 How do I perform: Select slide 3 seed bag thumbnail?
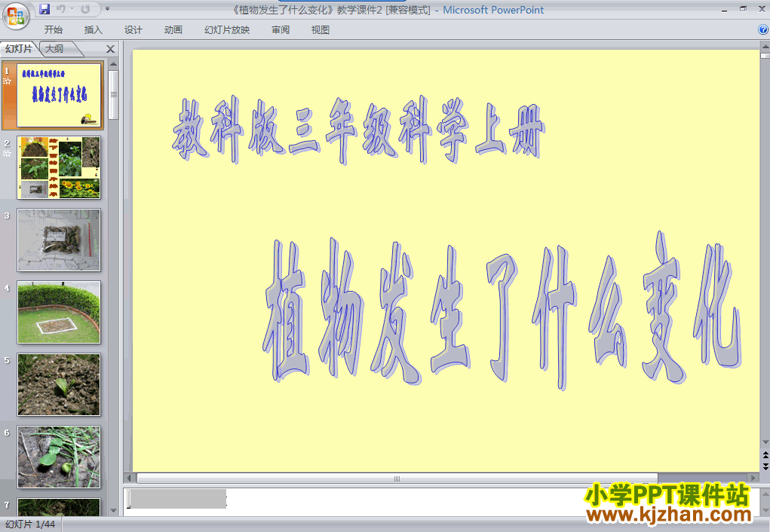58,240
